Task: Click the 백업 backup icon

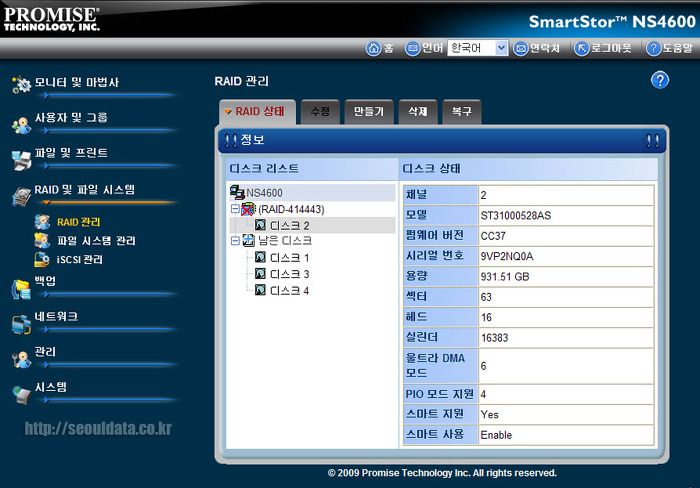Action: click(x=21, y=289)
